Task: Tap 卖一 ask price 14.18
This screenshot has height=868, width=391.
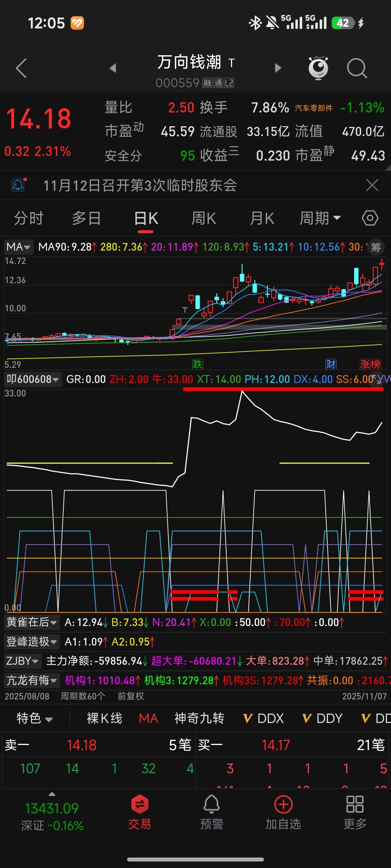Action: point(82,745)
